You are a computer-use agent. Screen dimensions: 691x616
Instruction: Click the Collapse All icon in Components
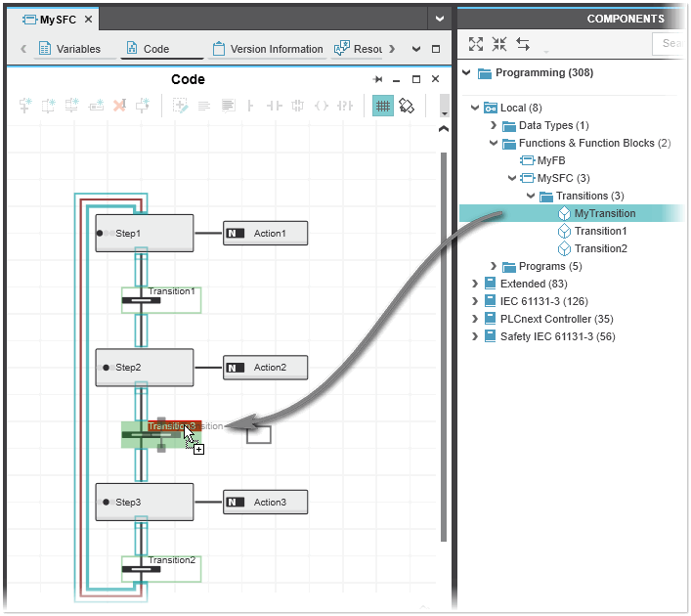(499, 44)
